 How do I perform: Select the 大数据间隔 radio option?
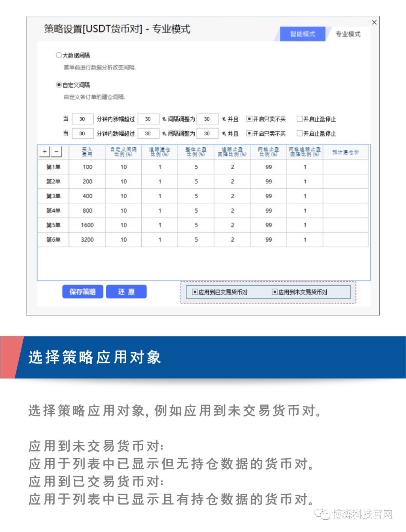coord(59,55)
